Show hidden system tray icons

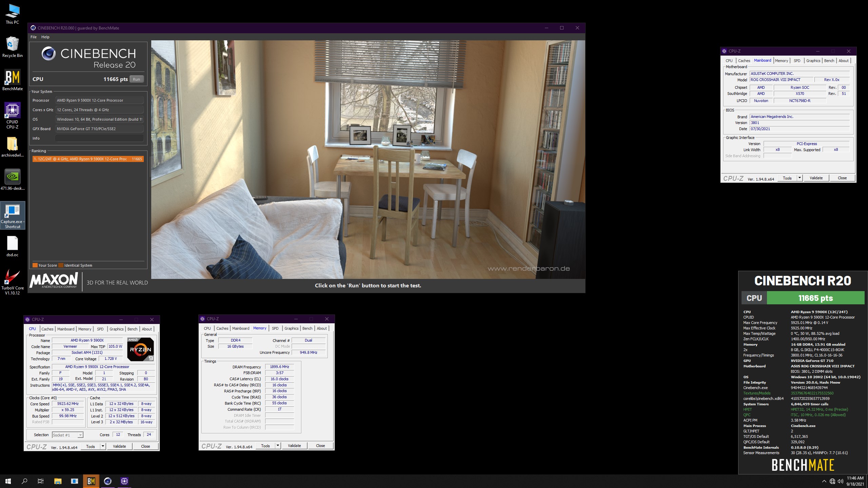point(824,481)
